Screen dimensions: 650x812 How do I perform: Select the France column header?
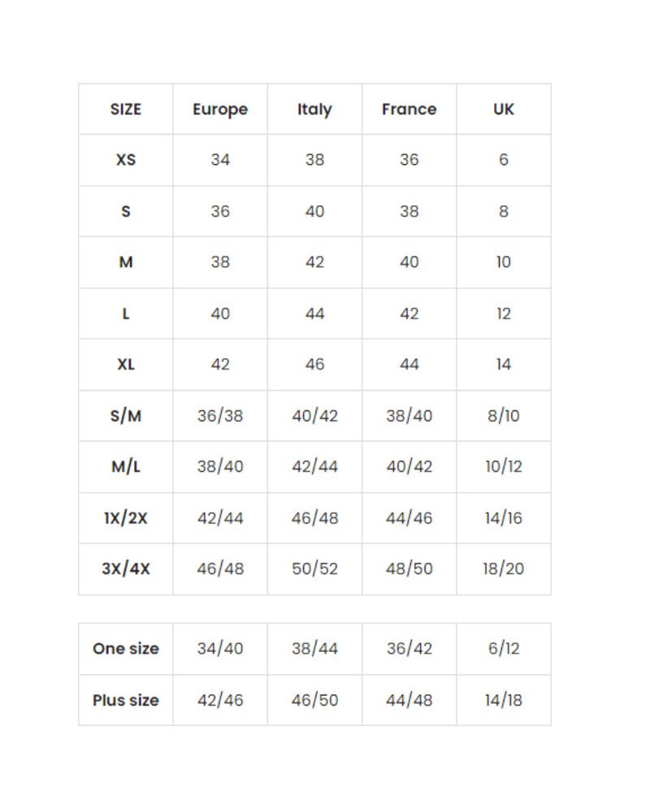click(409, 109)
